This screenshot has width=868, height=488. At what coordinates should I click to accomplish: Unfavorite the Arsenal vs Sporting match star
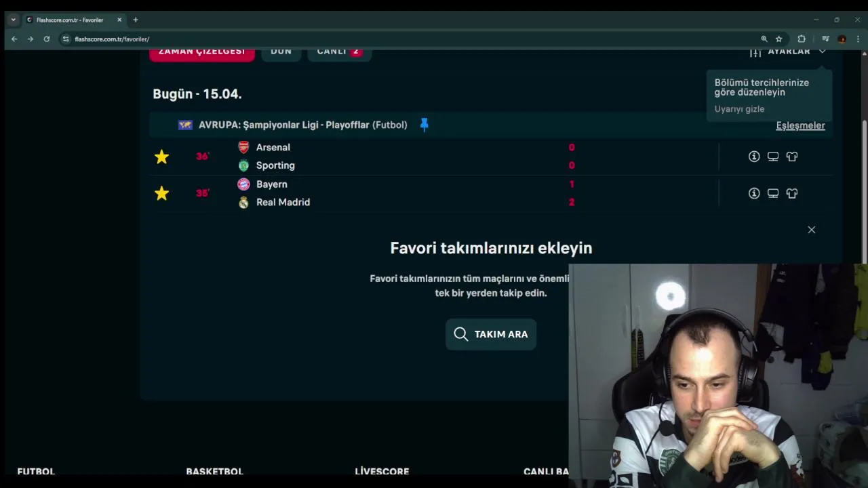tap(161, 157)
